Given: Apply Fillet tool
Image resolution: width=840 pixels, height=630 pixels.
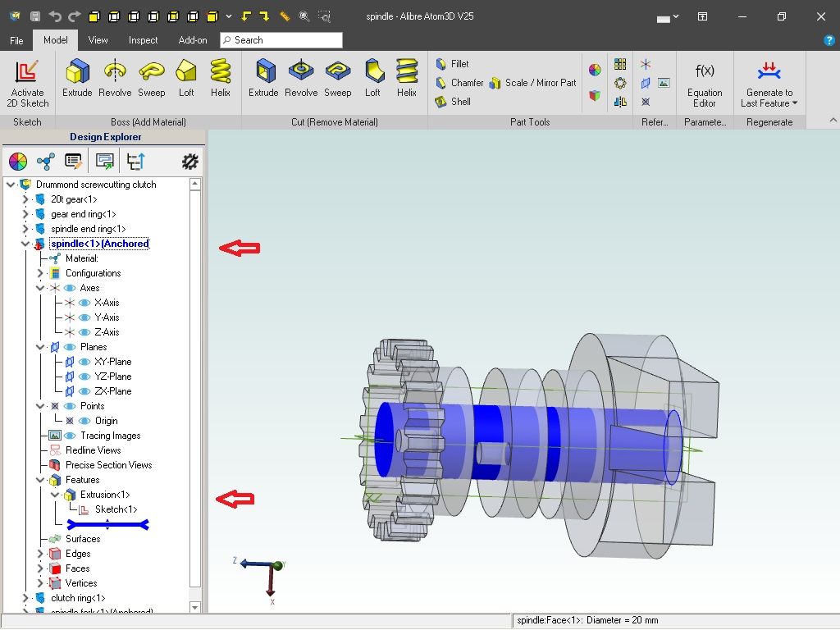Looking at the screenshot, I should 452,64.
